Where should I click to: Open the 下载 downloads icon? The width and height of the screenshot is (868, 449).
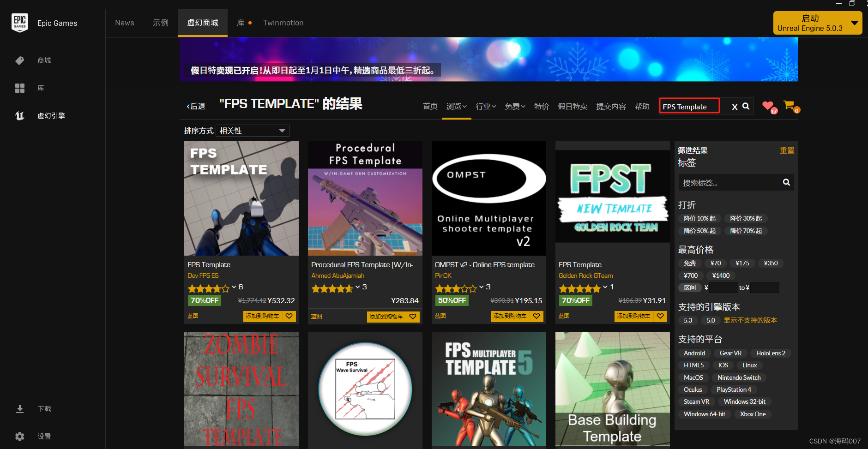(20, 409)
